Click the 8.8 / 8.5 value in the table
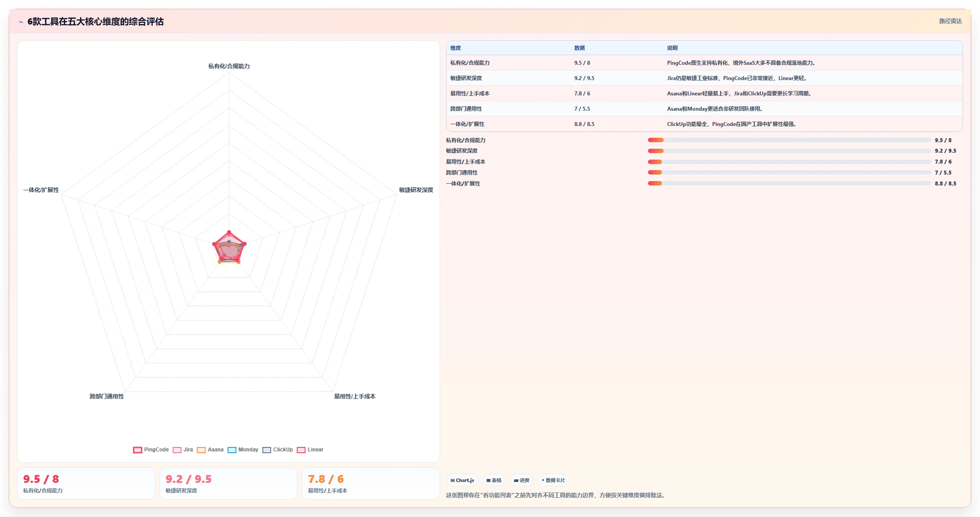This screenshot has width=980, height=517. pos(584,124)
